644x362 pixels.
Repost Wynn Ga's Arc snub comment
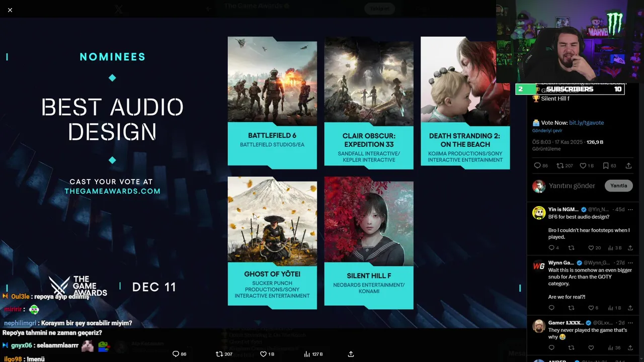(571, 308)
